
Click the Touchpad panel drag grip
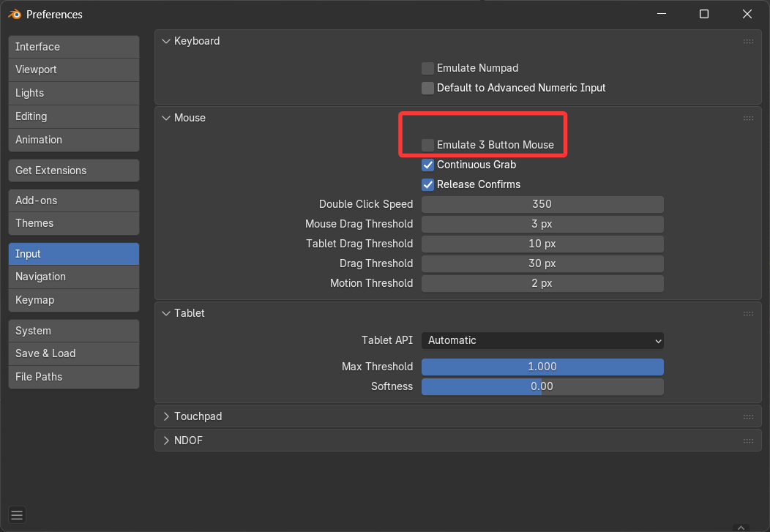coord(748,417)
